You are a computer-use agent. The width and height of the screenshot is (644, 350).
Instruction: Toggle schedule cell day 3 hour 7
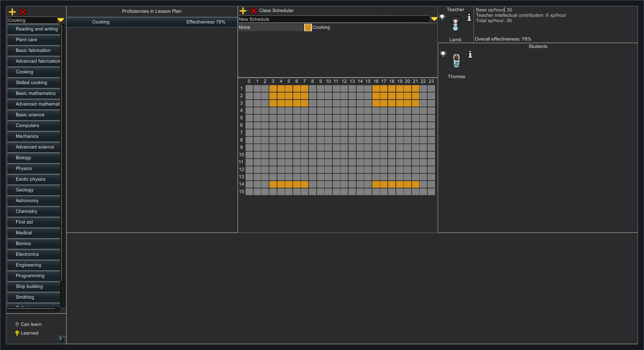(305, 103)
